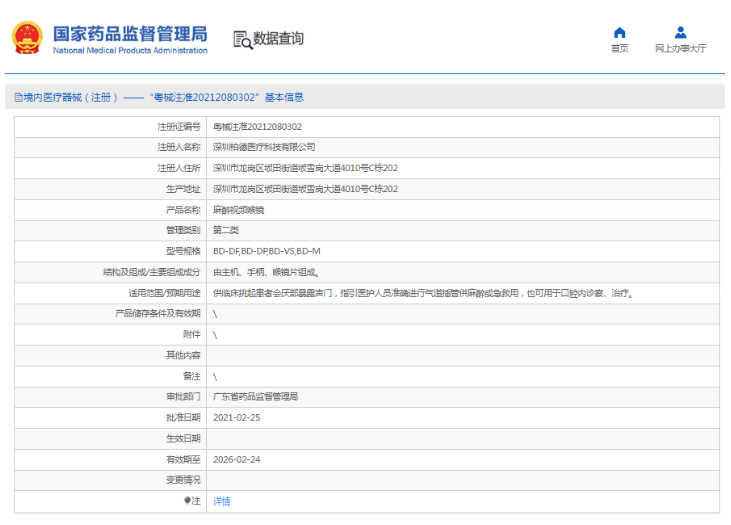Click the 备注 label

click(x=192, y=376)
